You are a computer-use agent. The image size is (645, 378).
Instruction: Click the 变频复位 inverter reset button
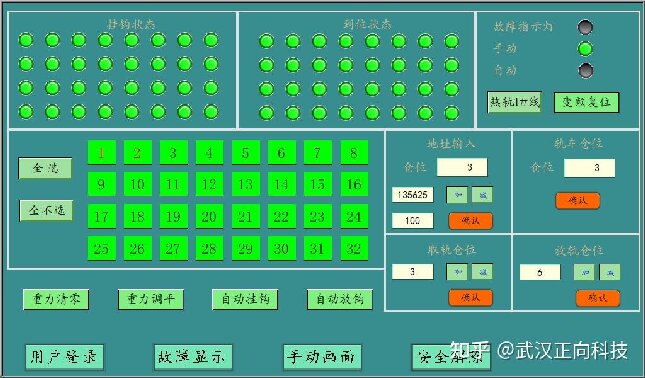tap(586, 102)
